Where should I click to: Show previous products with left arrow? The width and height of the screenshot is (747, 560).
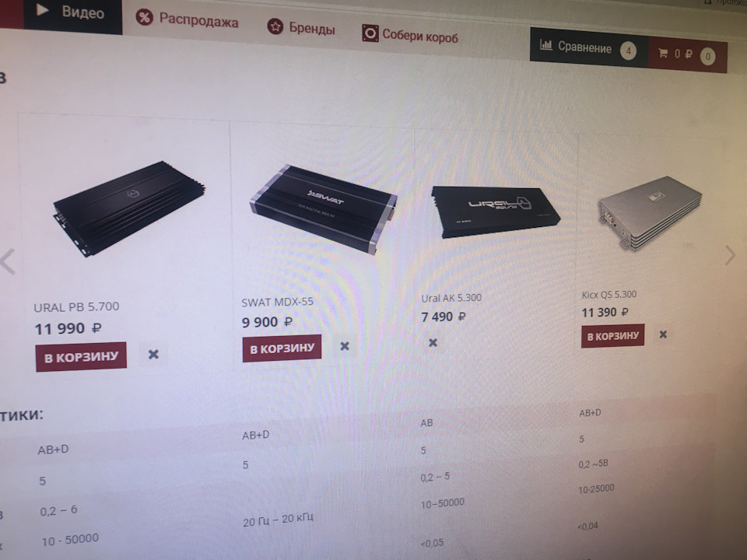pyautogui.click(x=8, y=261)
